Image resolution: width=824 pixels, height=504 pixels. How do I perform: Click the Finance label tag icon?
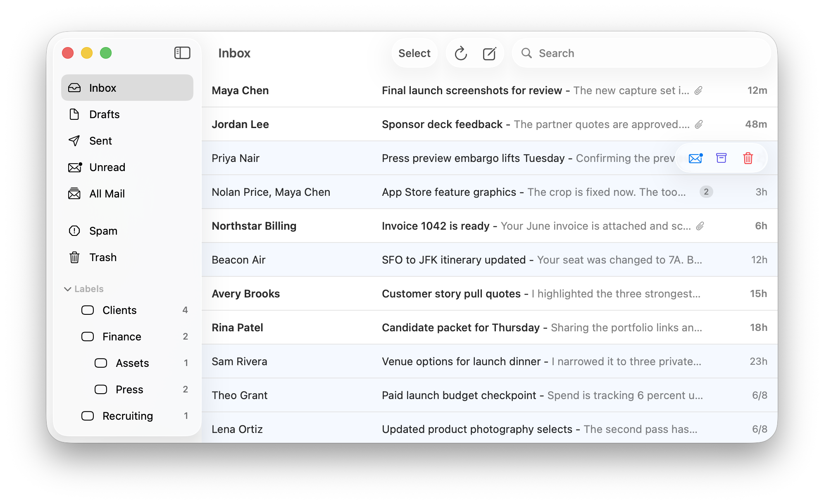click(x=88, y=337)
